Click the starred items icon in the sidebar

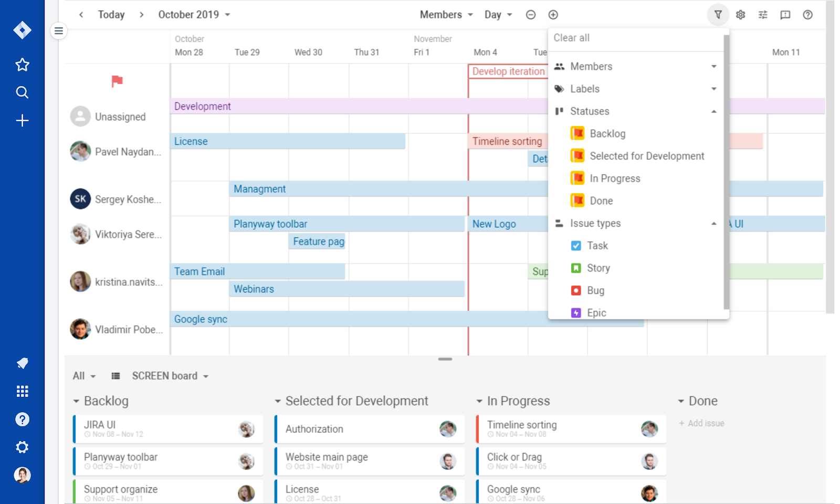coord(22,64)
